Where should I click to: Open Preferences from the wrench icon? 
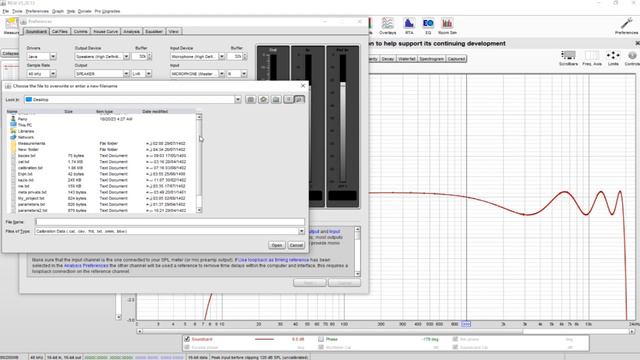[627, 26]
